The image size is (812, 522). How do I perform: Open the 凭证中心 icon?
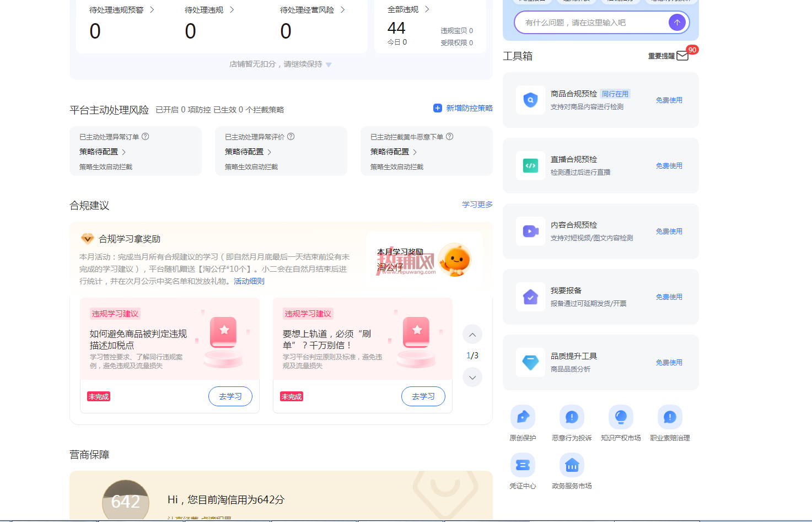point(523,465)
